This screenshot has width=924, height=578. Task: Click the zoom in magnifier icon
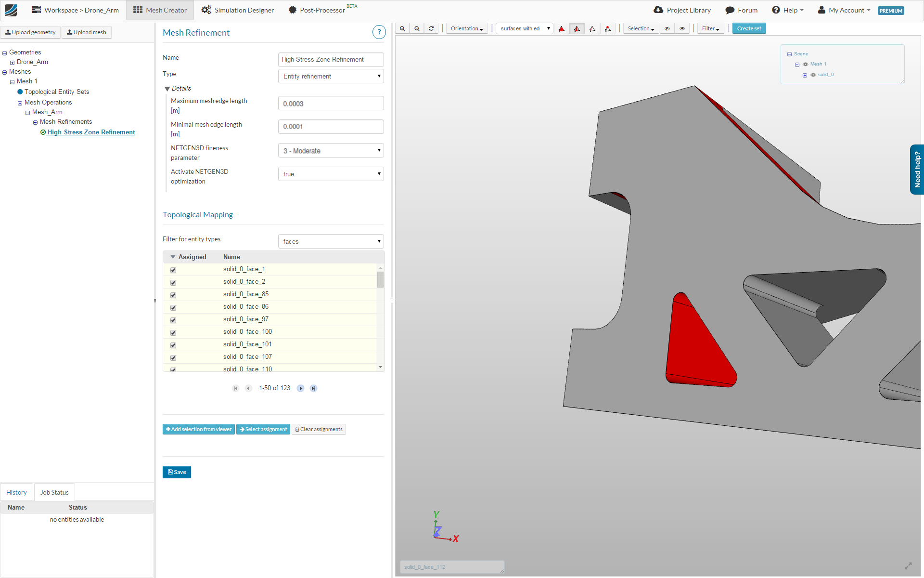pos(402,29)
